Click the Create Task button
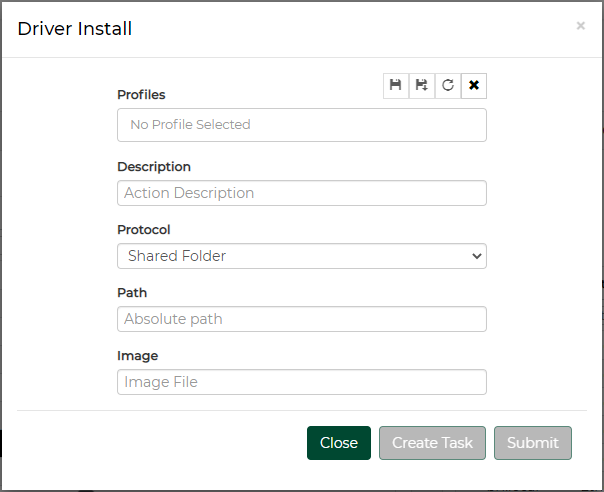Screen dimensions: 604x492 [432, 443]
